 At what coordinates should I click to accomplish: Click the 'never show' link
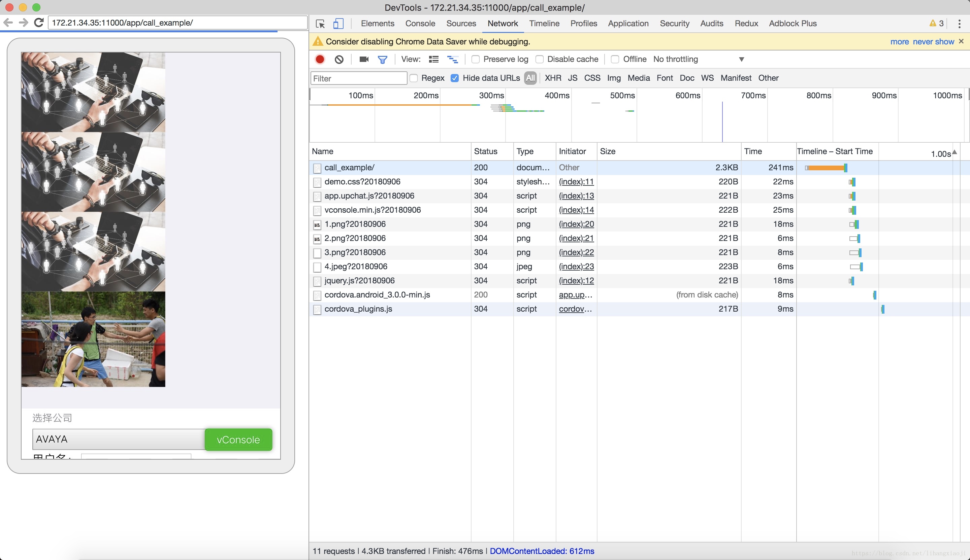click(x=933, y=41)
